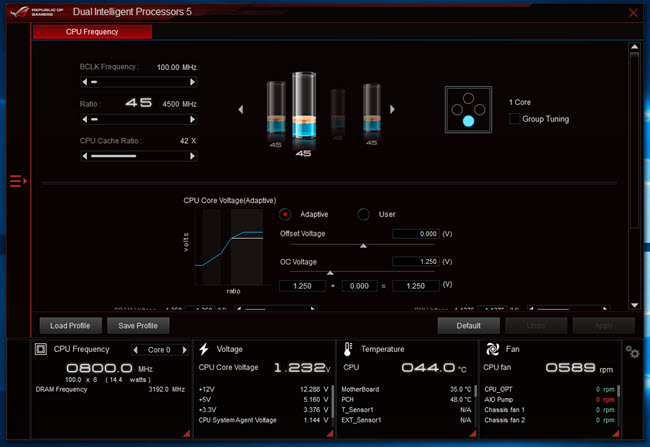
Task: Increase BCLK Frequency with right arrow
Action: [192, 82]
